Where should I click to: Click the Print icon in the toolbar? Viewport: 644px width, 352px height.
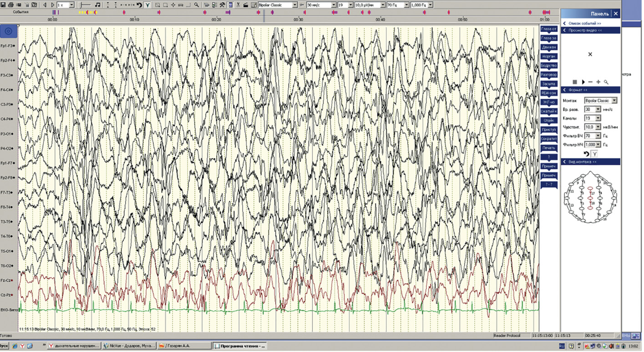click(10, 5)
